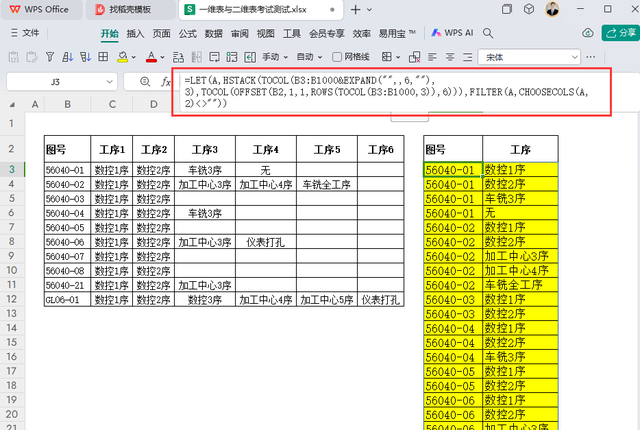Viewport: 640px width, 430px height.
Task: Open the 自动 dropdown
Action: [x=309, y=57]
